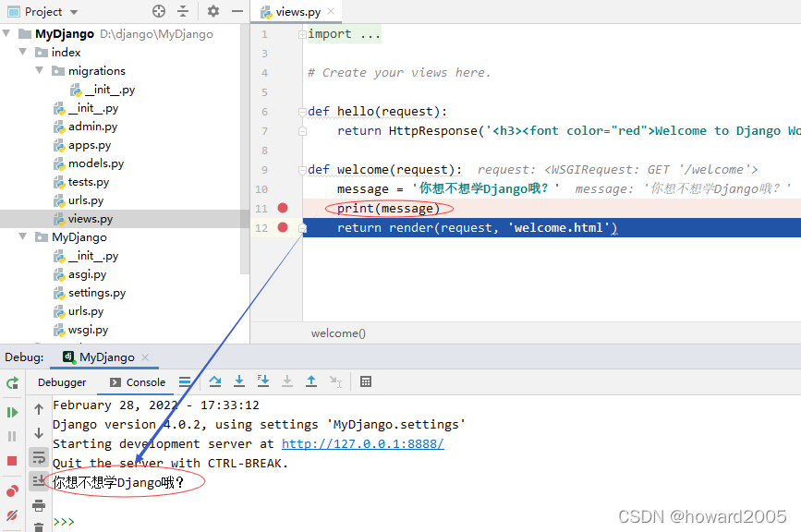Screen dimensions: 801x532
Task: Open apps.py in project tree
Action: [x=83, y=145]
